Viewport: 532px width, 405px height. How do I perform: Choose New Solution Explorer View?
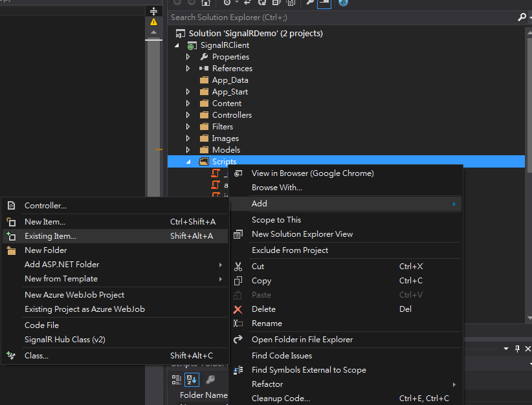(x=346, y=234)
